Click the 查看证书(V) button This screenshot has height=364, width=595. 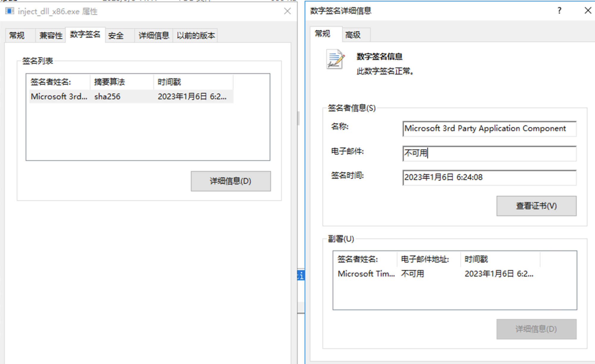pos(536,206)
